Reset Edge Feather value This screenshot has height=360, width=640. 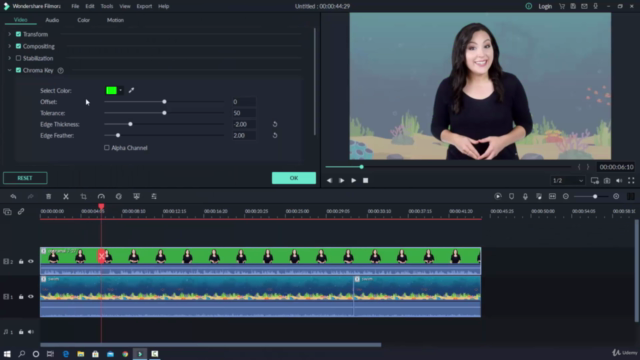(x=275, y=136)
